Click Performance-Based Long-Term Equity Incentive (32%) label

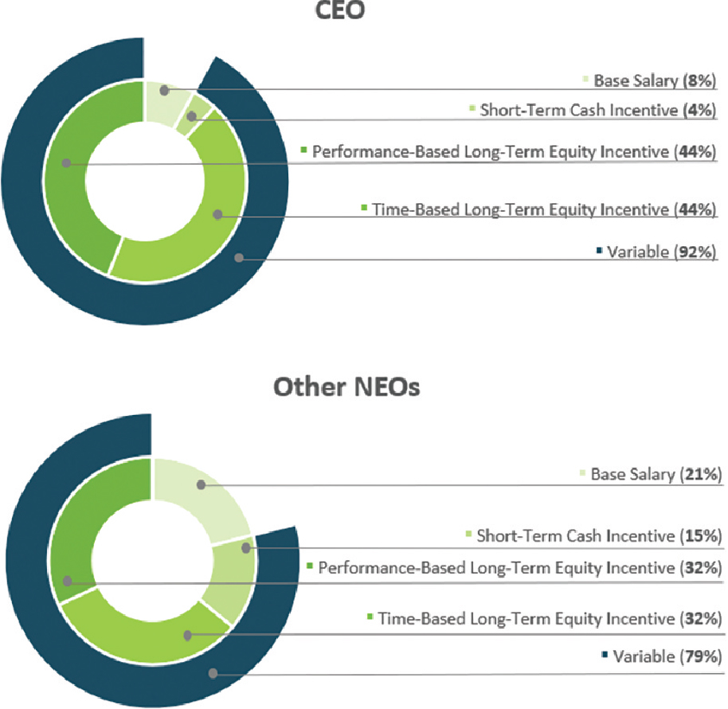point(519,568)
